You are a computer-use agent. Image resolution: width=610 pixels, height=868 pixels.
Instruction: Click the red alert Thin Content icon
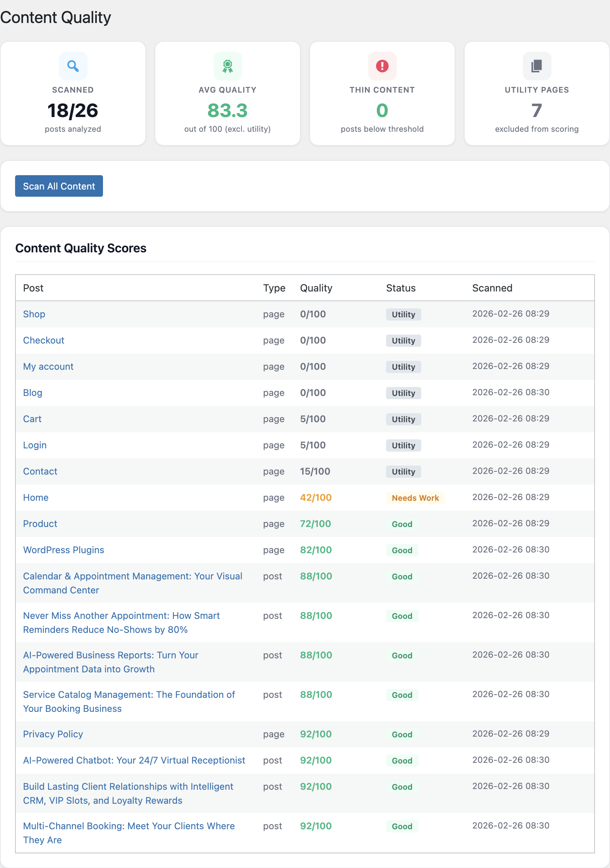[382, 66]
